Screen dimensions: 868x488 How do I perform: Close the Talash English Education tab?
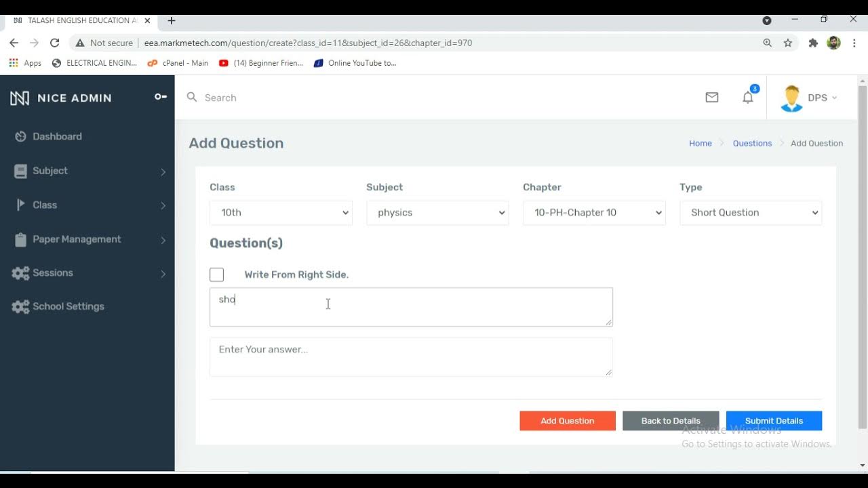click(147, 21)
